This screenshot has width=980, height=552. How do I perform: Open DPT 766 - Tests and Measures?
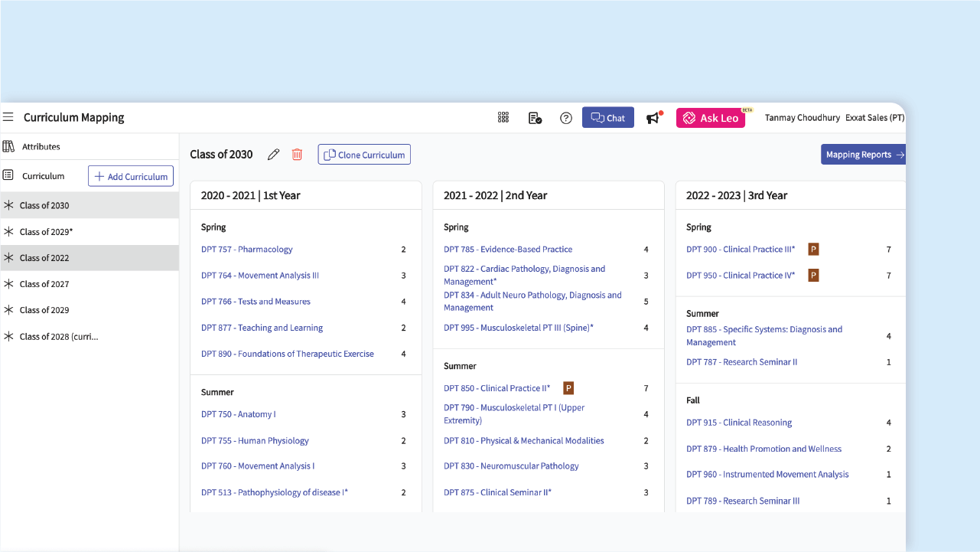tap(256, 301)
